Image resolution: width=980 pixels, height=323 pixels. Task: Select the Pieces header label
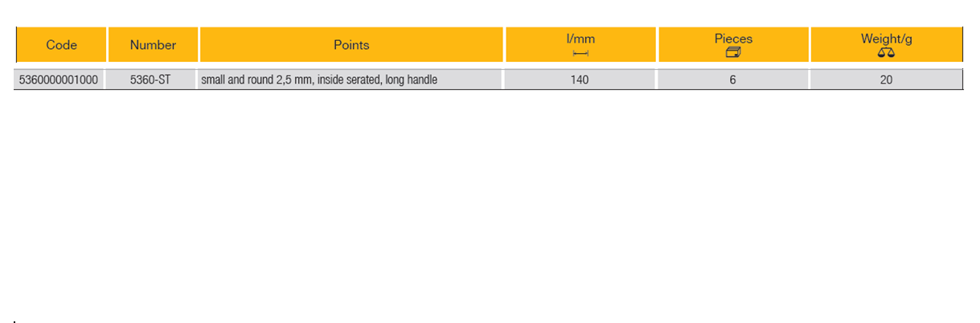(x=733, y=39)
